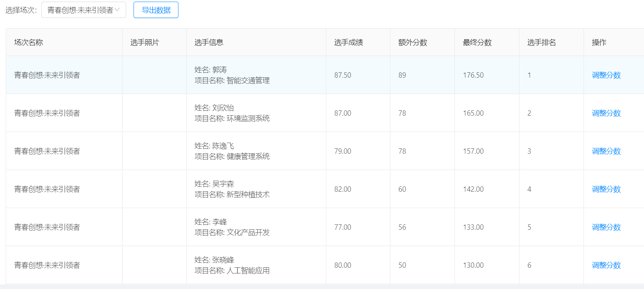Click the final score 165.00

(473, 113)
